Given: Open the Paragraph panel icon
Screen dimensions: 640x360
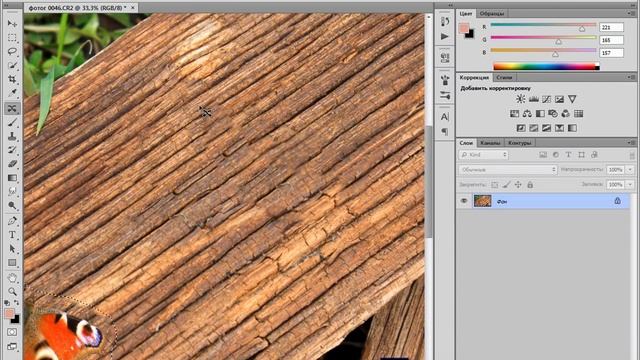Looking at the screenshot, I should pos(445,131).
